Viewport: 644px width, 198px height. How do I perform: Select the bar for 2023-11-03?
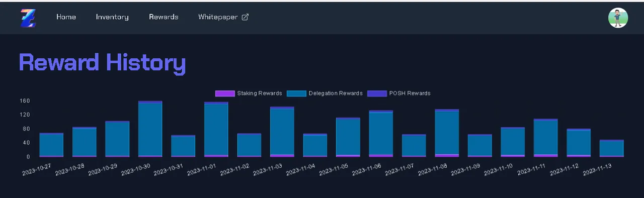coord(282,132)
